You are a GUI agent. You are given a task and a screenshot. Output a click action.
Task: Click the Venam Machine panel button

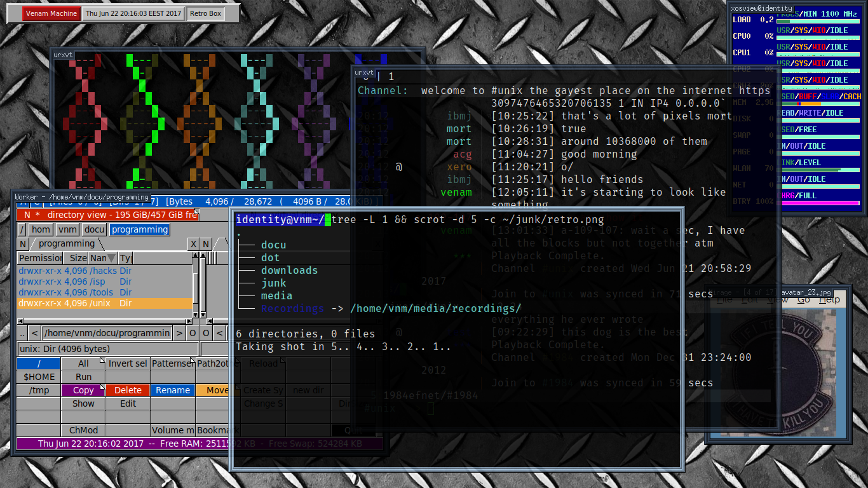tap(51, 13)
